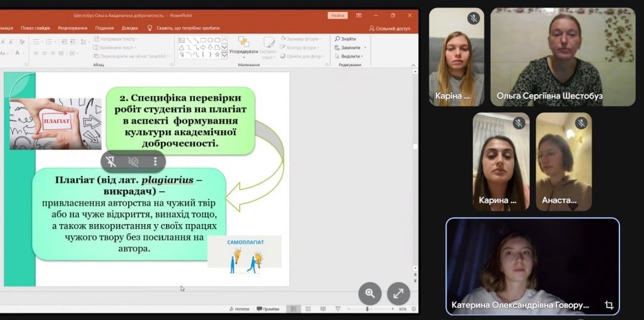Adjust the zoom slider in status bar

click(368, 309)
